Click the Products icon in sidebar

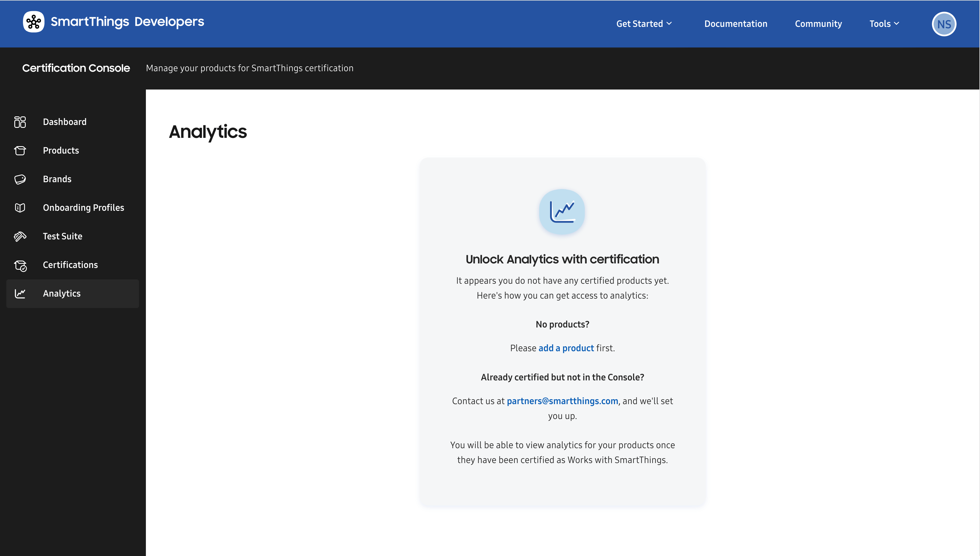coord(20,150)
